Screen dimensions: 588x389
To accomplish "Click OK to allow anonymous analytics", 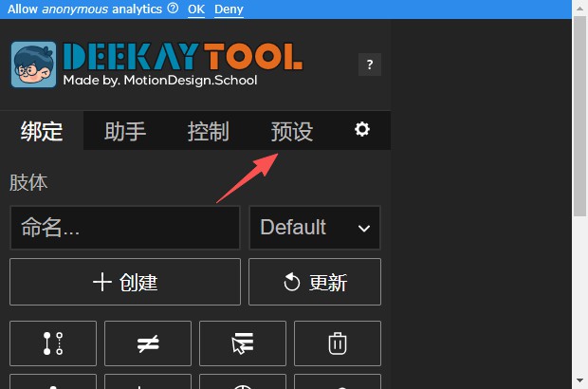I will (x=196, y=9).
